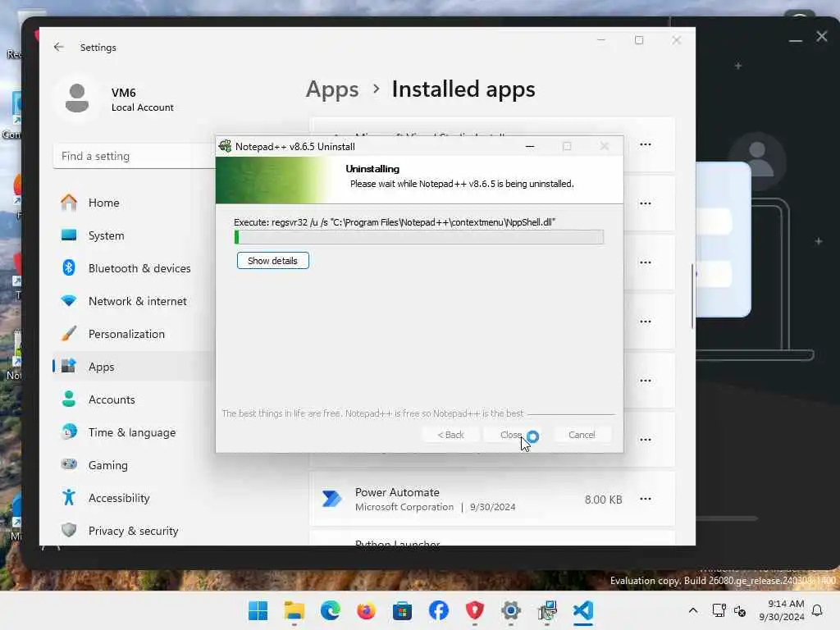Viewport: 840px width, 630px height.
Task: Show details of the uninstall progress
Action: (x=272, y=261)
